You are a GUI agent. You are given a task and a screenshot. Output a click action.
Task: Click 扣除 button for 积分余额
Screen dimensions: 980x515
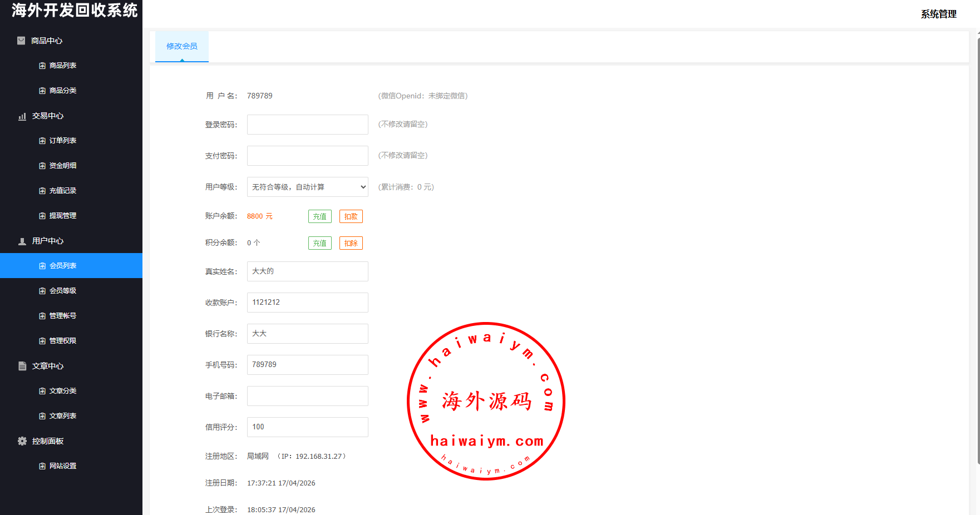tap(351, 243)
